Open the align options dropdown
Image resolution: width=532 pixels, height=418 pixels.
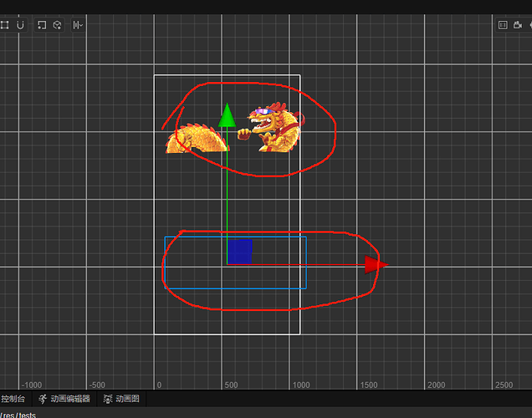click(78, 25)
